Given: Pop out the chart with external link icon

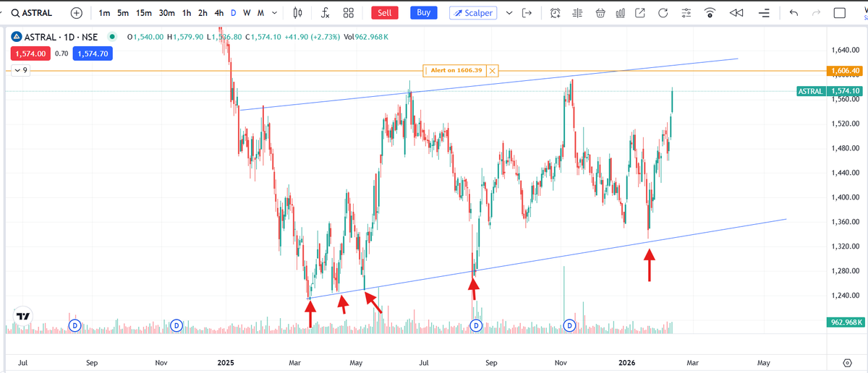Looking at the screenshot, I should coord(640,13).
